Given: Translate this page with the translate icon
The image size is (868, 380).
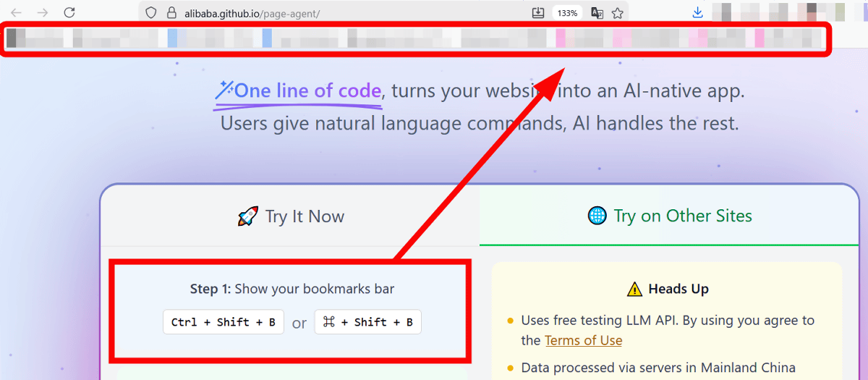Looking at the screenshot, I should pos(597,12).
